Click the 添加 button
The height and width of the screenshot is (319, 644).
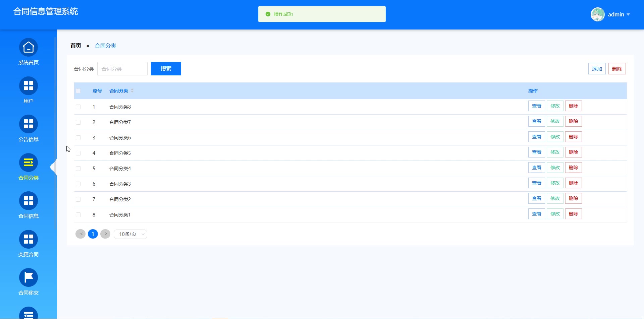click(x=597, y=69)
